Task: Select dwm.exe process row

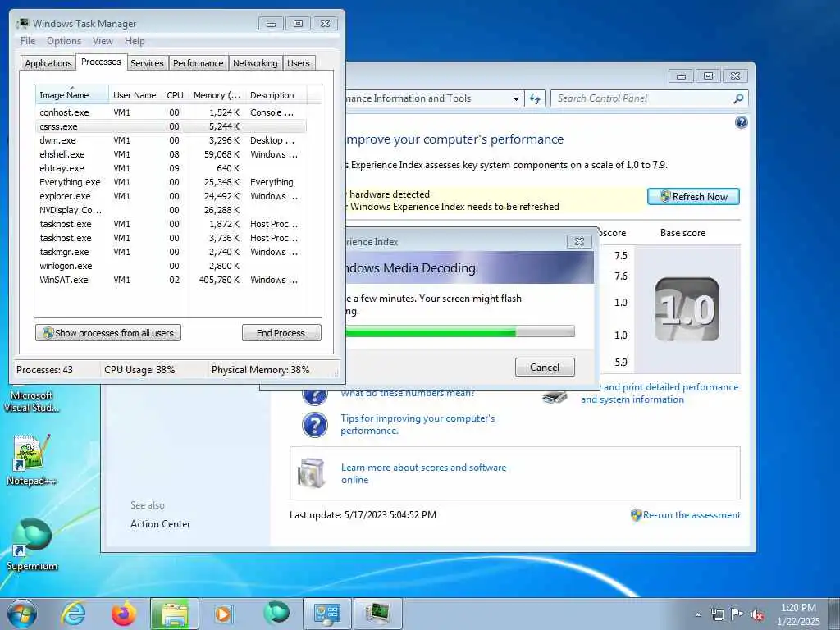Action: pyautogui.click(x=171, y=140)
